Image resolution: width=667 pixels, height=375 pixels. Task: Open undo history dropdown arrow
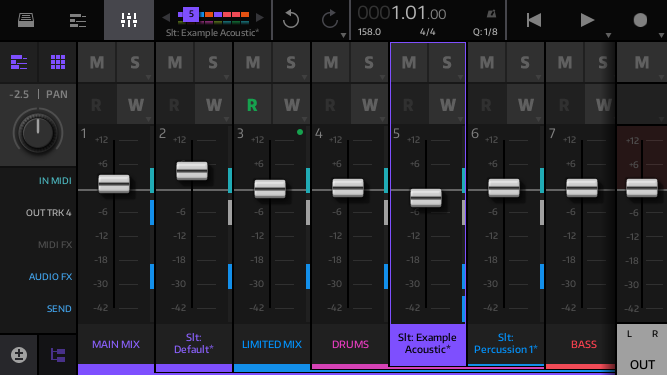tap(343, 35)
